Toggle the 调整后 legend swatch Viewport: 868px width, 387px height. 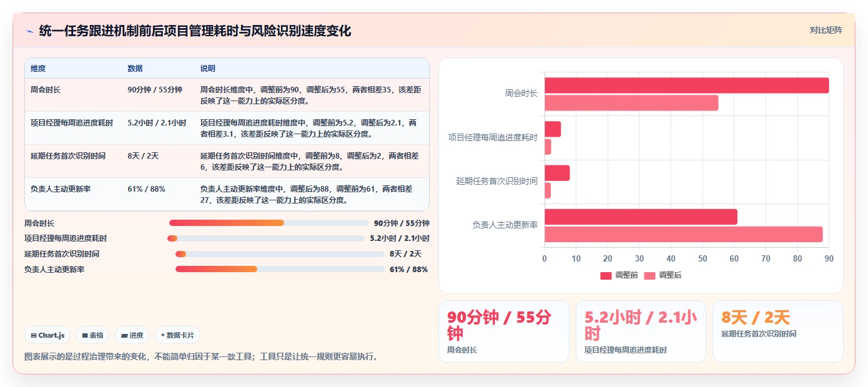[649, 275]
